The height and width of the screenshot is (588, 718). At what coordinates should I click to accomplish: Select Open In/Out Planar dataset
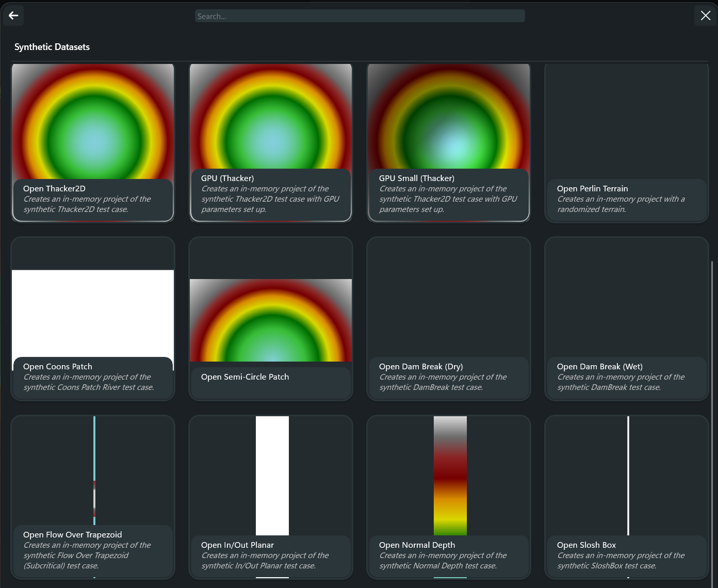tap(271, 556)
